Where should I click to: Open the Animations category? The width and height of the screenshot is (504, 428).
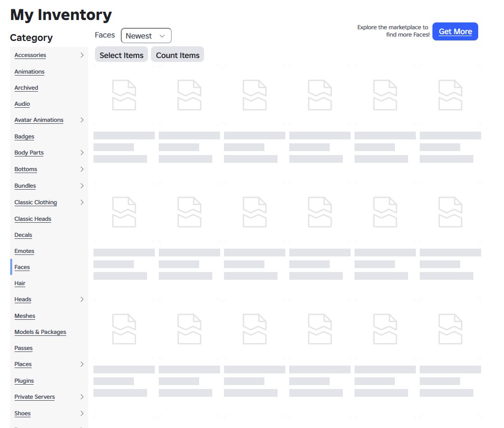pos(29,72)
